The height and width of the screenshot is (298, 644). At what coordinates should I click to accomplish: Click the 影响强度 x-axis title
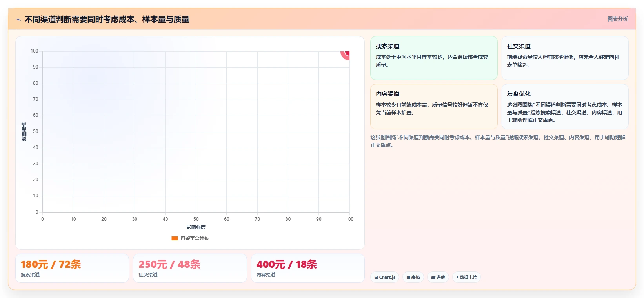coord(196,227)
